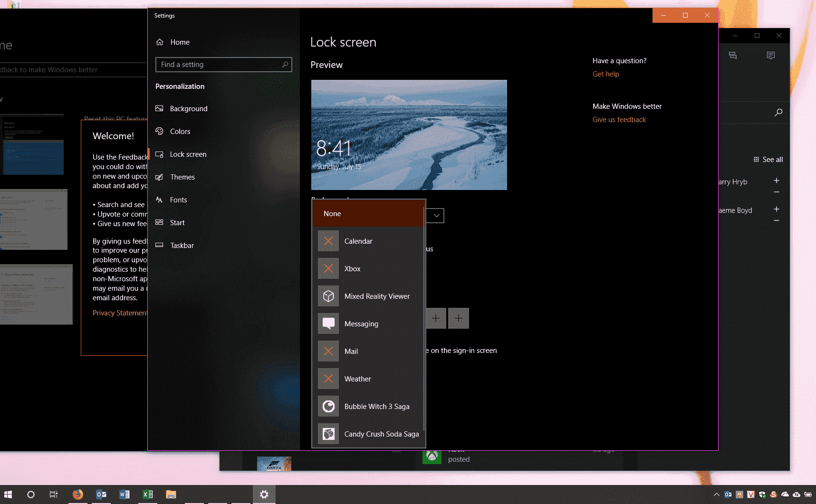Select the Mixed Reality Viewer cube icon

pyautogui.click(x=328, y=296)
